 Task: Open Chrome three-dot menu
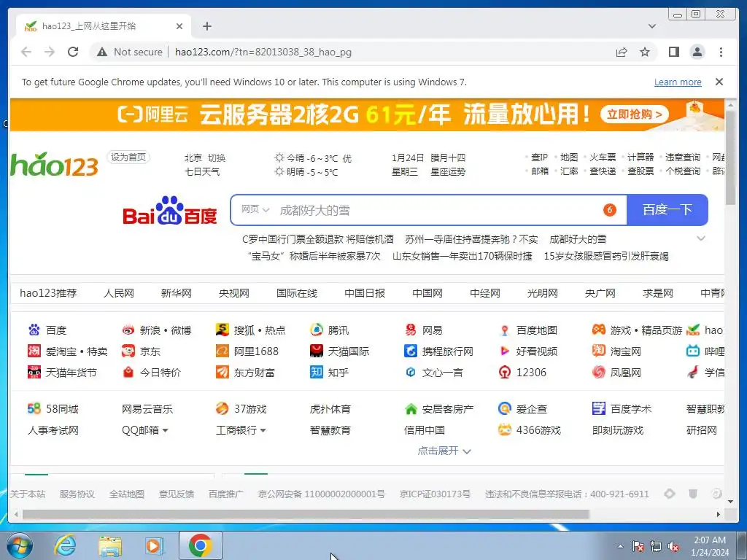click(721, 52)
